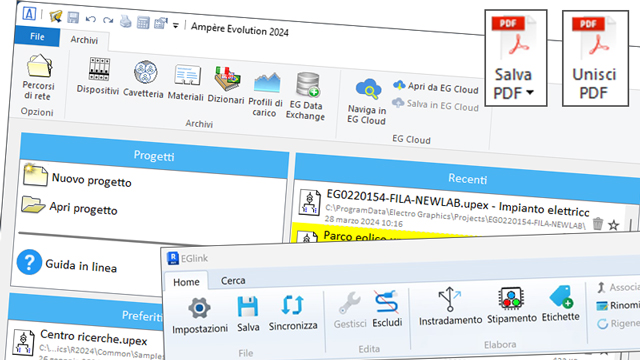
Task: Open Profili di carico
Action: coord(266,94)
